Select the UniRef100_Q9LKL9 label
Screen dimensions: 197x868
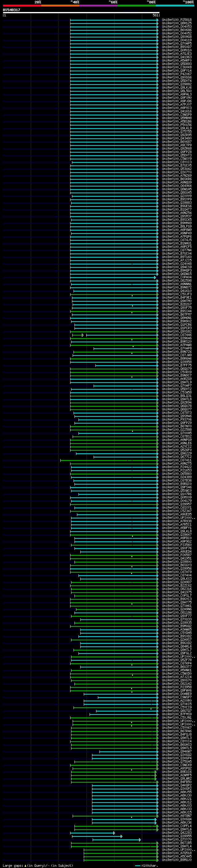coord(177,128)
